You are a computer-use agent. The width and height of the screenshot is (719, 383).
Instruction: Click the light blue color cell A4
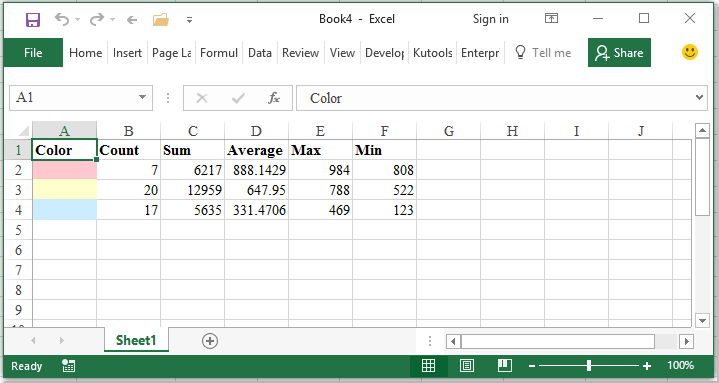coord(65,210)
